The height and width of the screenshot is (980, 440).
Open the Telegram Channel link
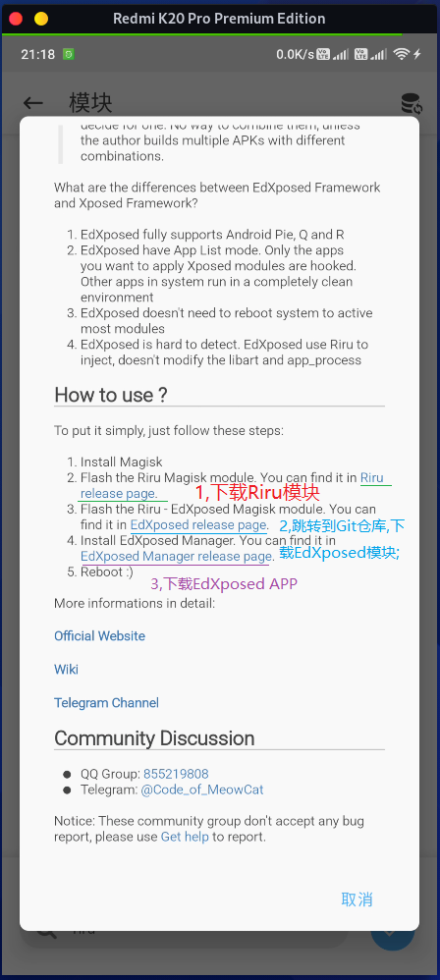(106, 702)
